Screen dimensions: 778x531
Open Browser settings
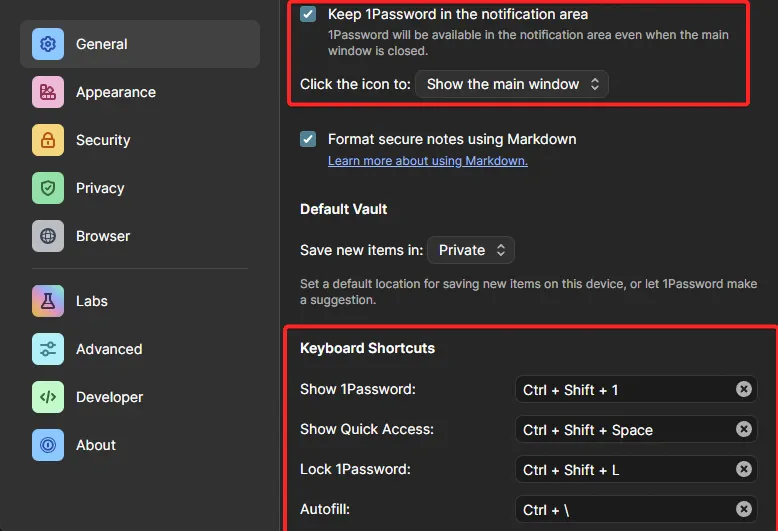(x=140, y=236)
